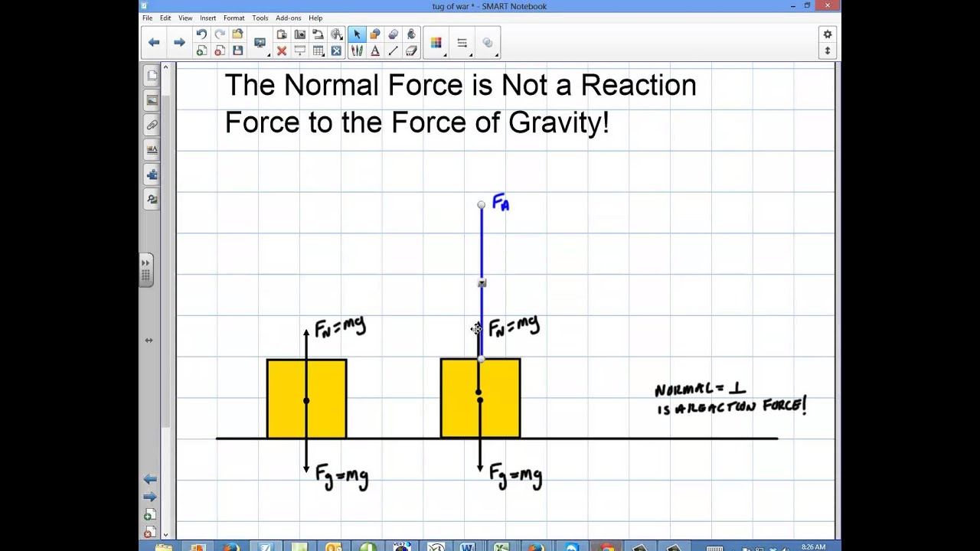Move the toolbar to bottom of window

[827, 51]
